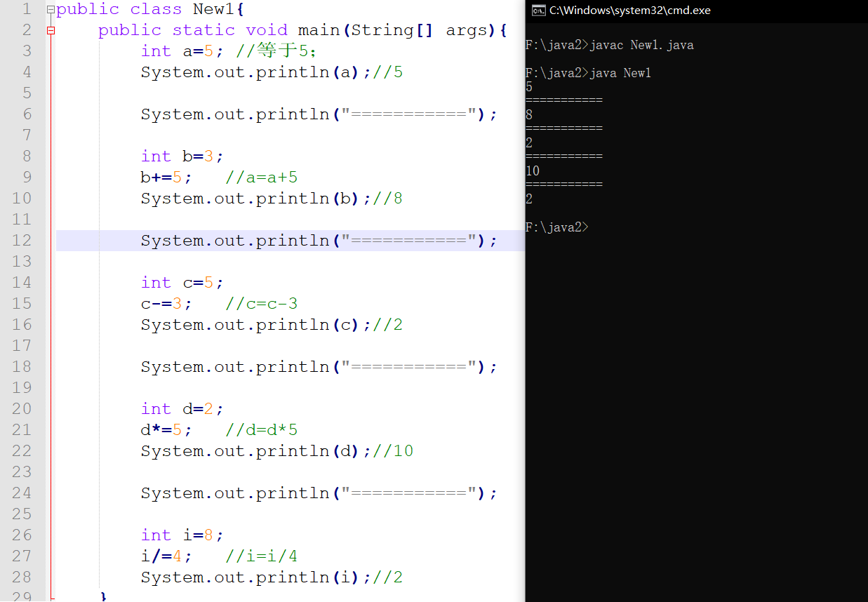Click output value 8 in cmd

tap(529, 115)
